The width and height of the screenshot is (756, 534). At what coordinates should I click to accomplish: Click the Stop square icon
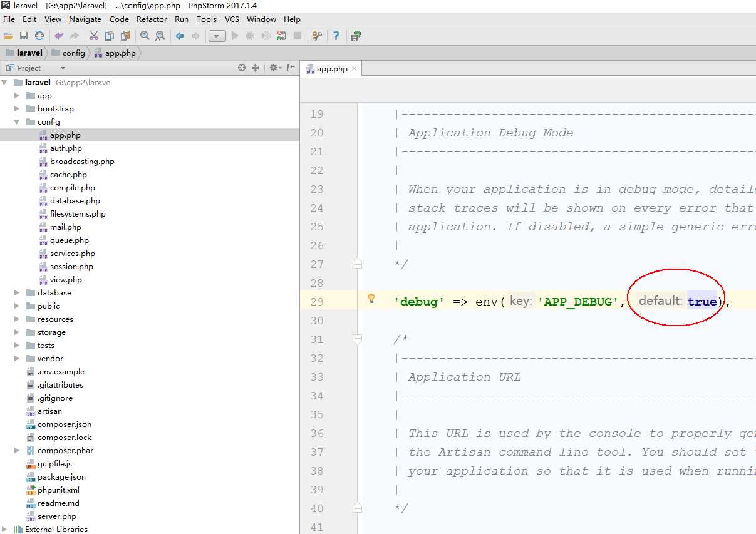[298, 36]
